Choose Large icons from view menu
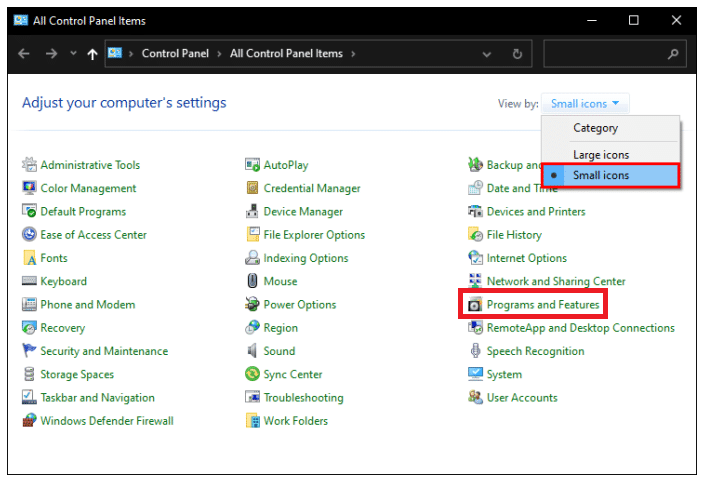702x483 pixels. click(x=601, y=155)
